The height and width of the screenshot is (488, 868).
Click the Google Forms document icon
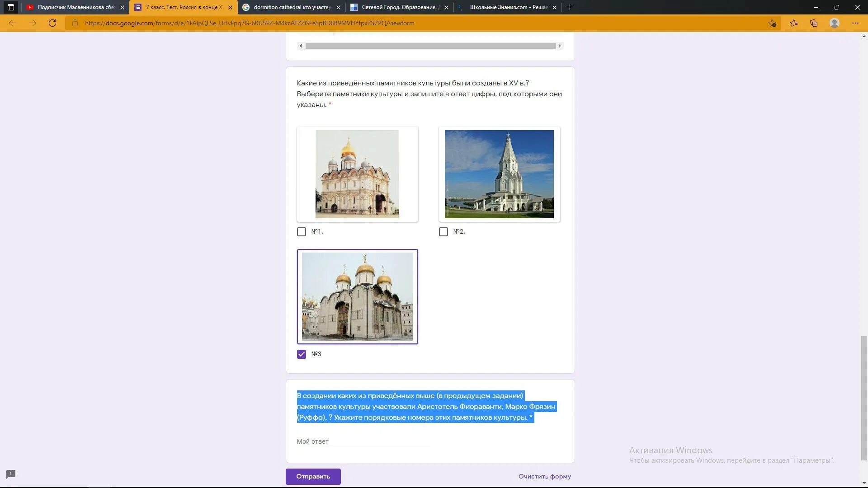click(138, 7)
